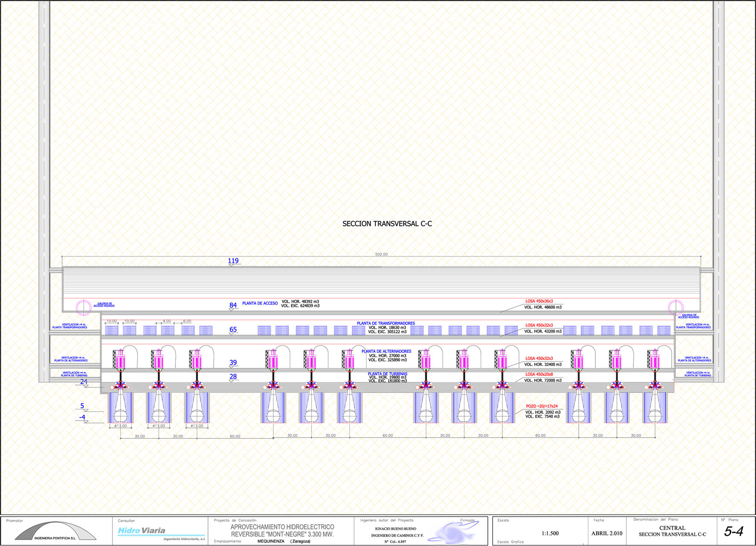Click the elevation 84 level marker

coord(233,305)
